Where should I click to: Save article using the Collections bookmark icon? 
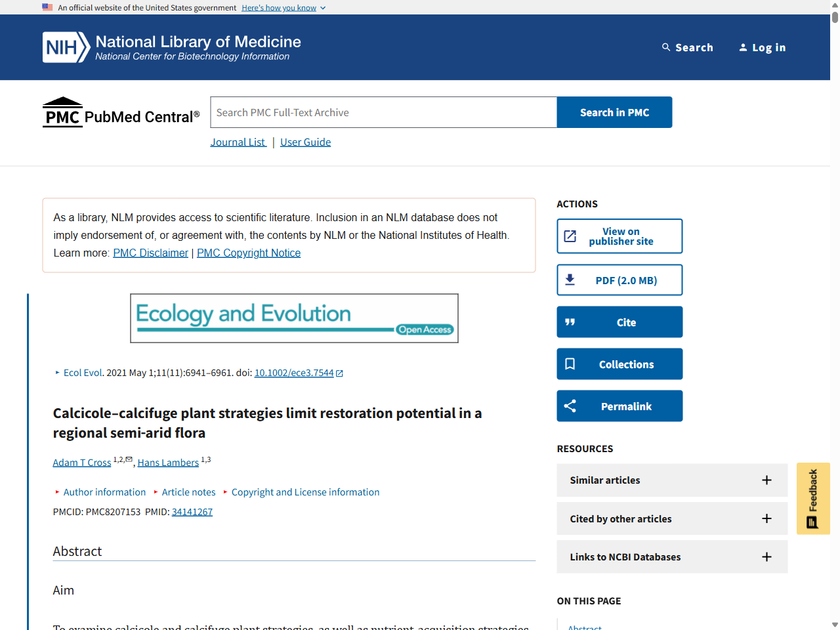[570, 364]
